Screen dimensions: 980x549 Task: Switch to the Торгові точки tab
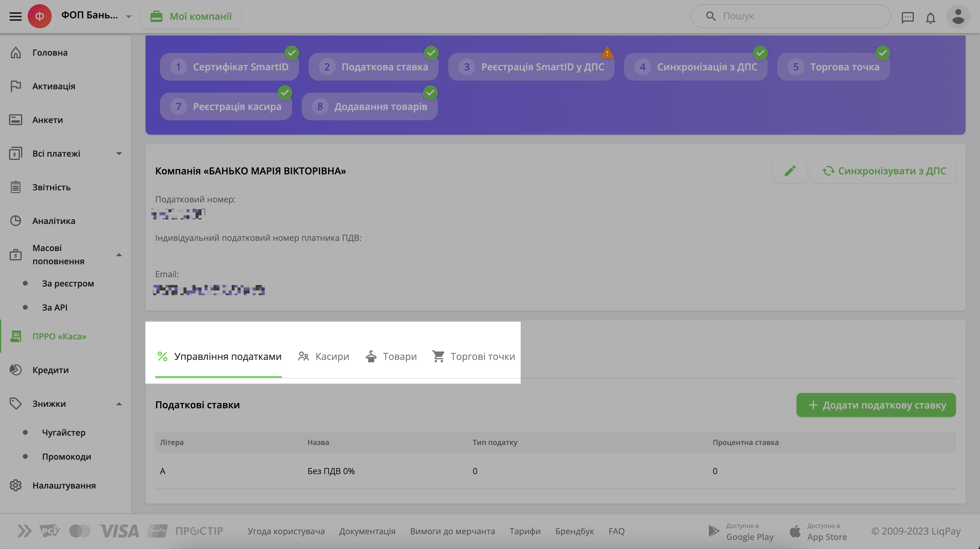pos(474,357)
